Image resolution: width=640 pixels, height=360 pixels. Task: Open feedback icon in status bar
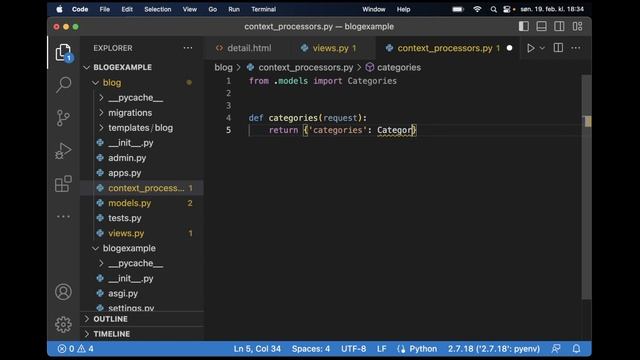point(556,349)
